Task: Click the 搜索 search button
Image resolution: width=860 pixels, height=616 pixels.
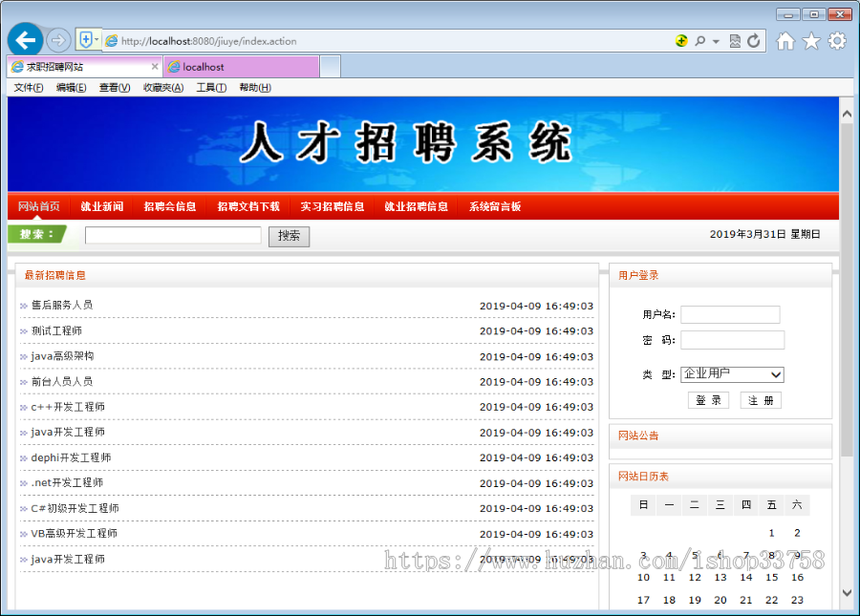Action: 289,235
